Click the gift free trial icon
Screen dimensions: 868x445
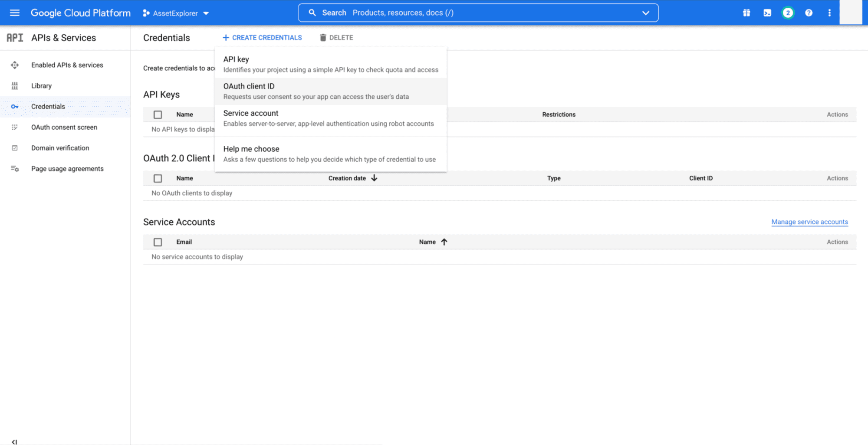point(746,13)
